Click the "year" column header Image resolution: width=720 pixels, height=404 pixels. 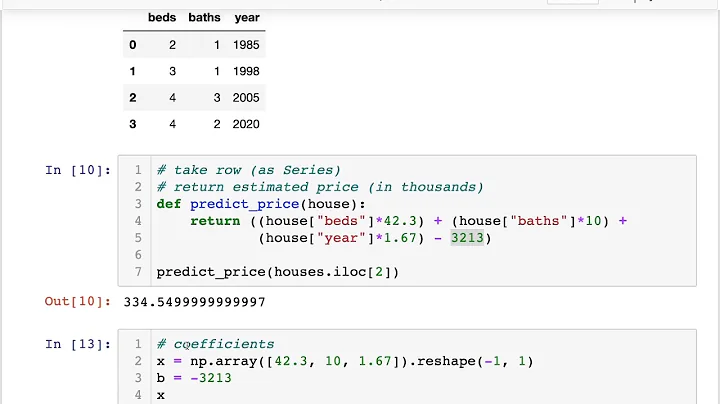tap(246, 18)
